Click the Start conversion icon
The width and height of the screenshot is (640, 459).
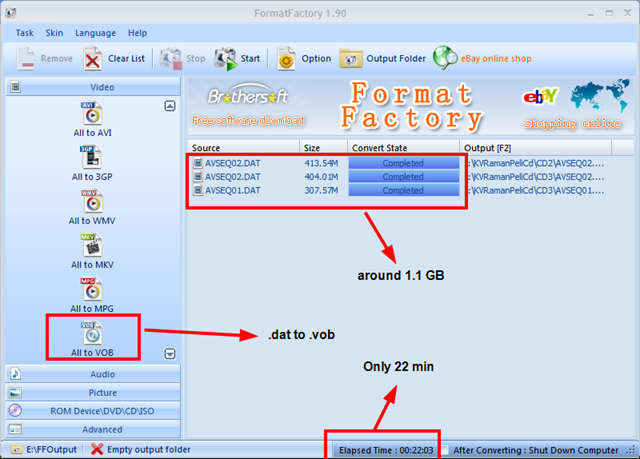[x=225, y=59]
